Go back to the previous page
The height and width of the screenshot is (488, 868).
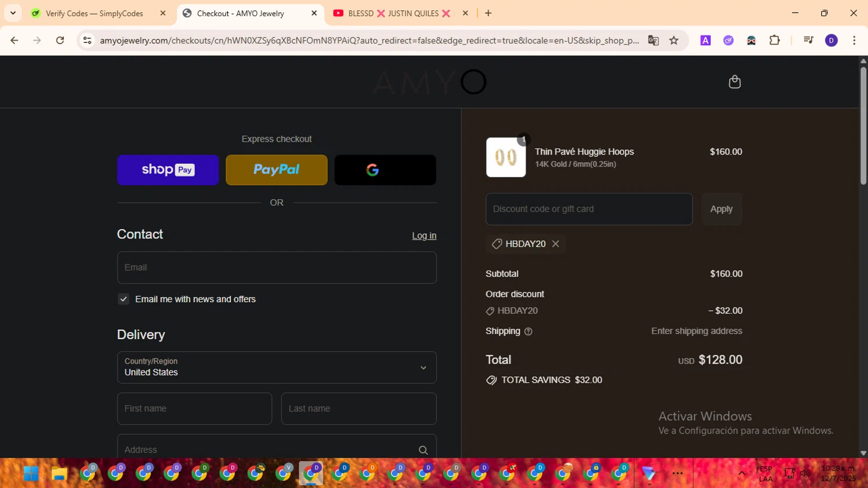point(14,41)
